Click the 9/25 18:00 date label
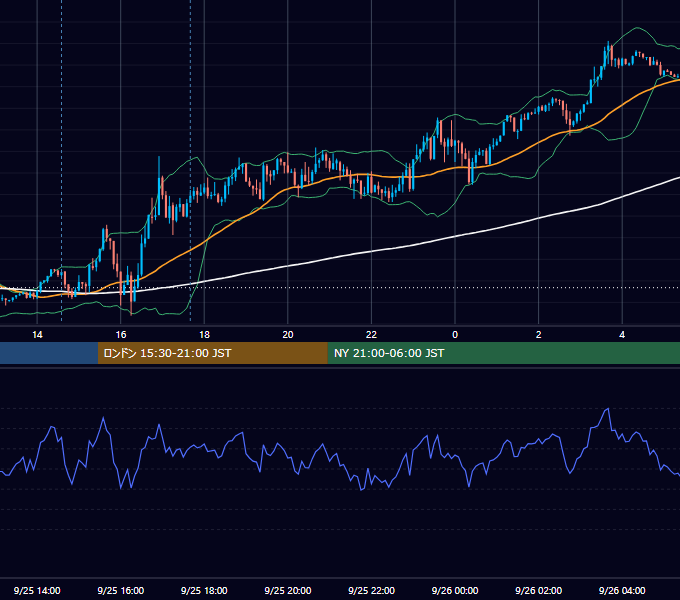This screenshot has width=680, height=600. click(204, 590)
